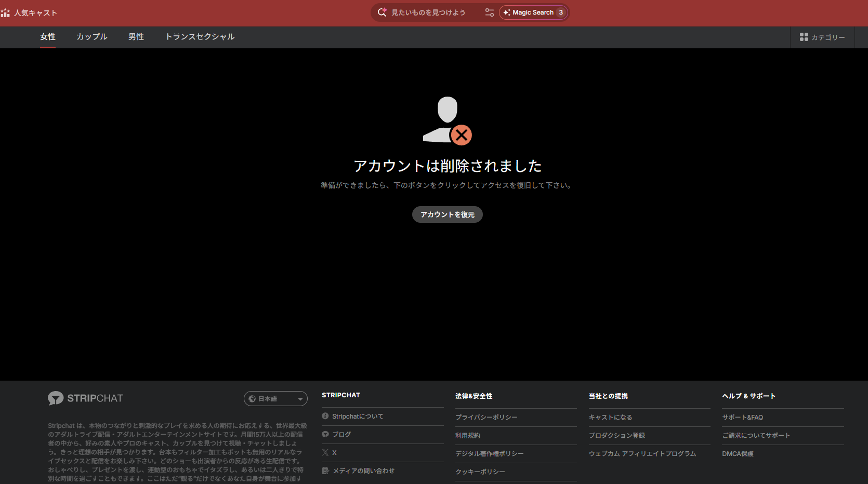Select the カップル tab
This screenshot has width=868, height=484.
tap(92, 37)
